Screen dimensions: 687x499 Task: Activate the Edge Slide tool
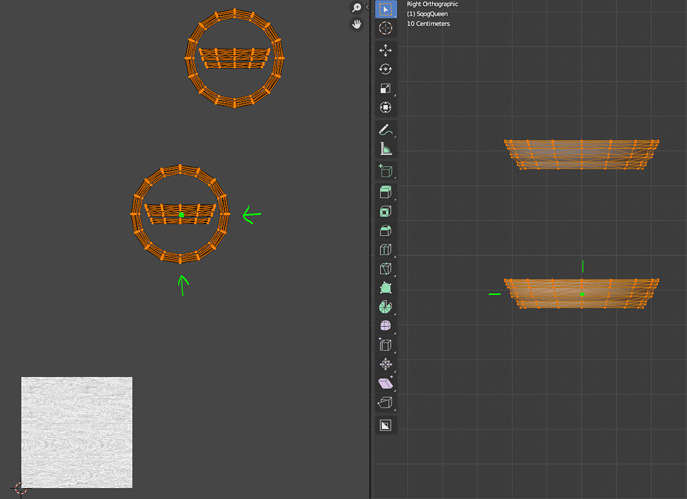[386, 345]
